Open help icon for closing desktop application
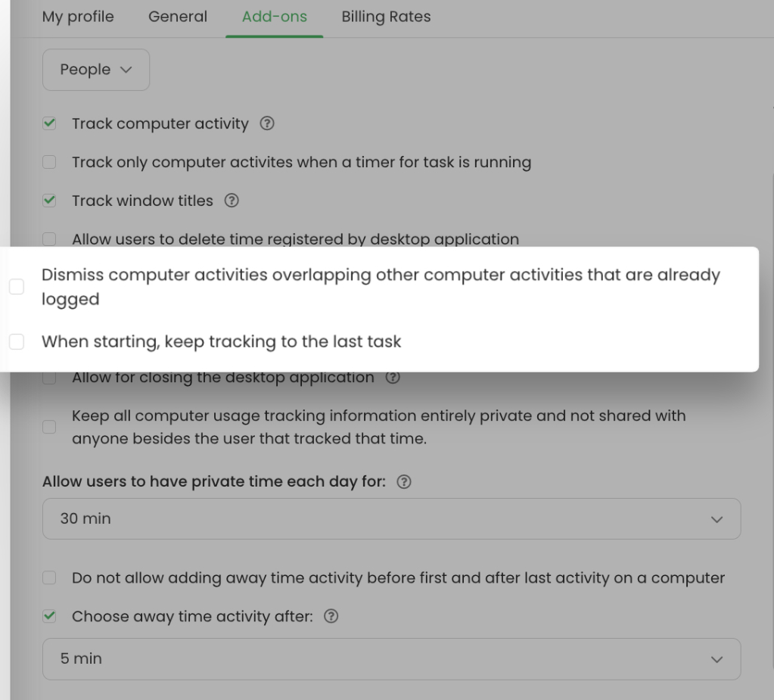The height and width of the screenshot is (700, 774). [x=393, y=377]
